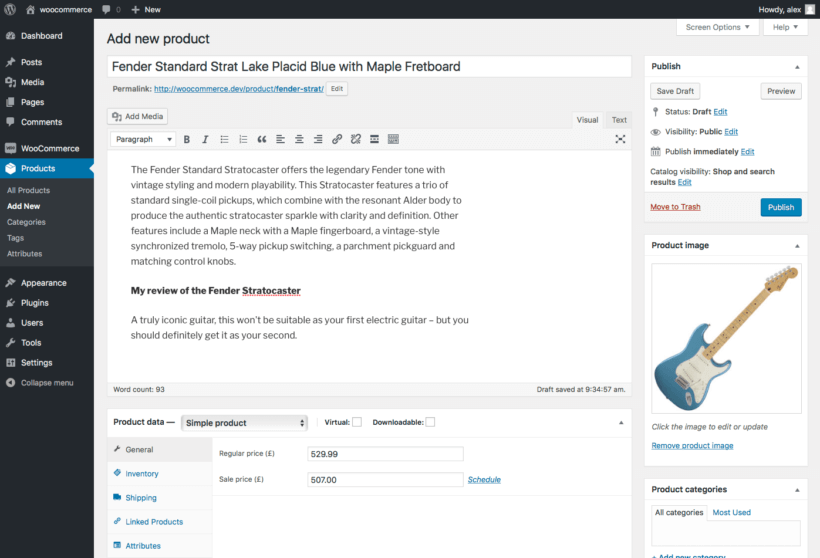Align text right
Screen dimensions: 820x558
point(318,139)
